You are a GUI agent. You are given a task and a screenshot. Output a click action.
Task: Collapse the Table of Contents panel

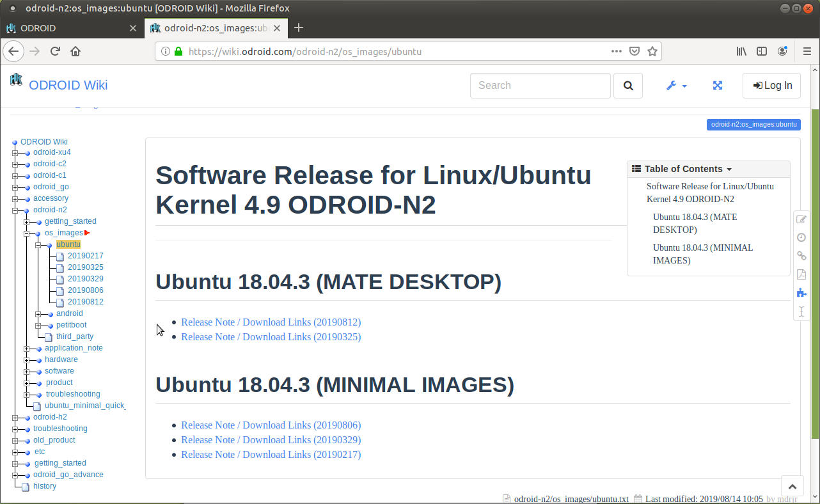(x=682, y=169)
